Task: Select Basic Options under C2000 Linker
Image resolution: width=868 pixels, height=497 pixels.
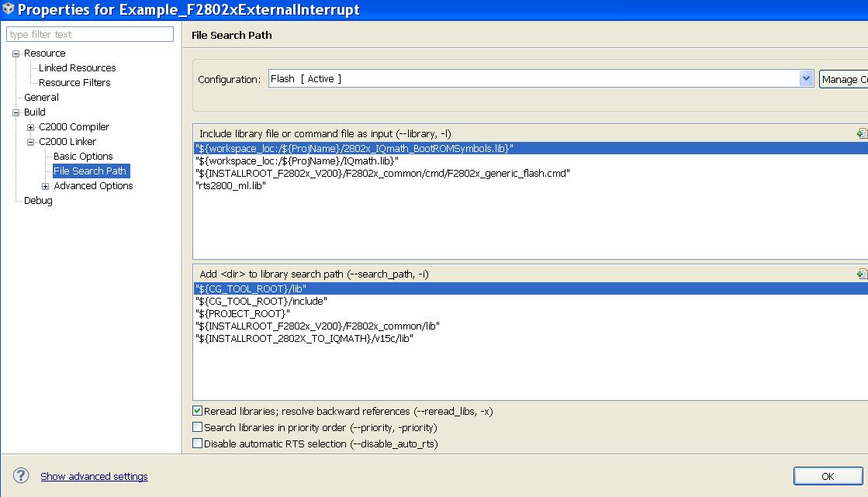Action: (85, 156)
